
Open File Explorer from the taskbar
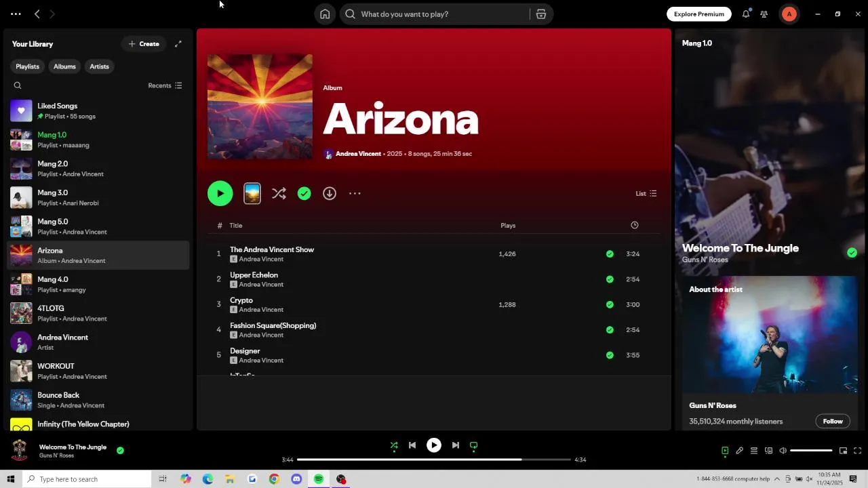coord(230,479)
